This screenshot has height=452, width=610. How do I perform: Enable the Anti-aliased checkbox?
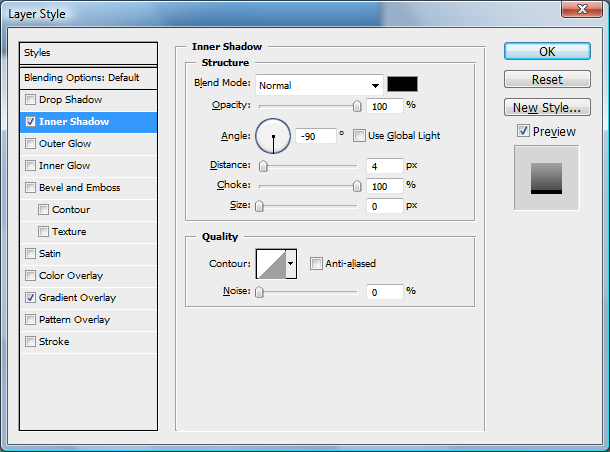(316, 264)
